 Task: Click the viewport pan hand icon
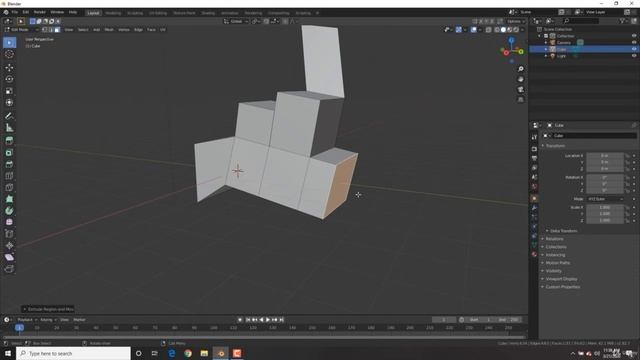[520, 79]
